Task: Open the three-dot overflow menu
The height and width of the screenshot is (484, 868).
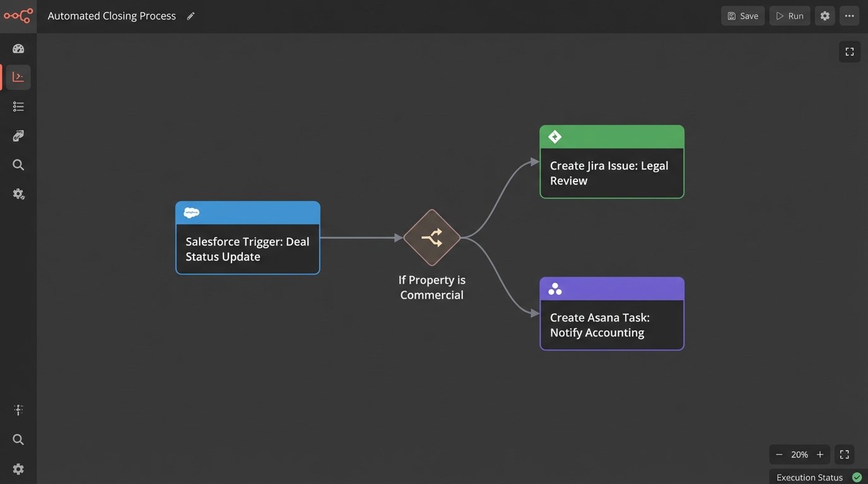Action: [x=849, y=15]
